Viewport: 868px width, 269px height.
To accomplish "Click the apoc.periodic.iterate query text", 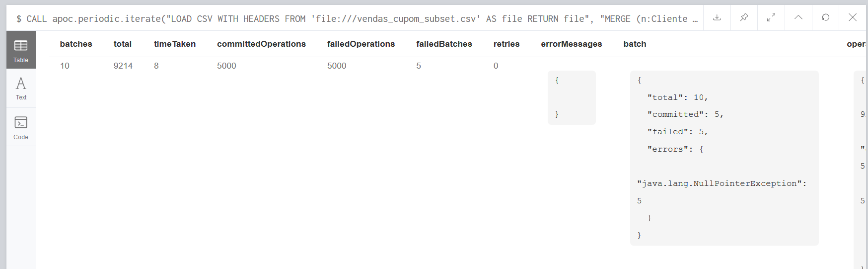I will [x=348, y=19].
